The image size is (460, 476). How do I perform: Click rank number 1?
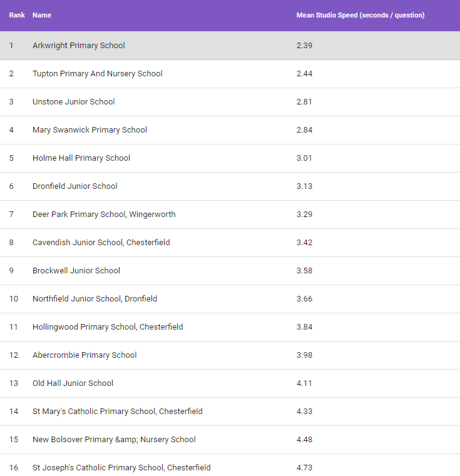(11, 46)
